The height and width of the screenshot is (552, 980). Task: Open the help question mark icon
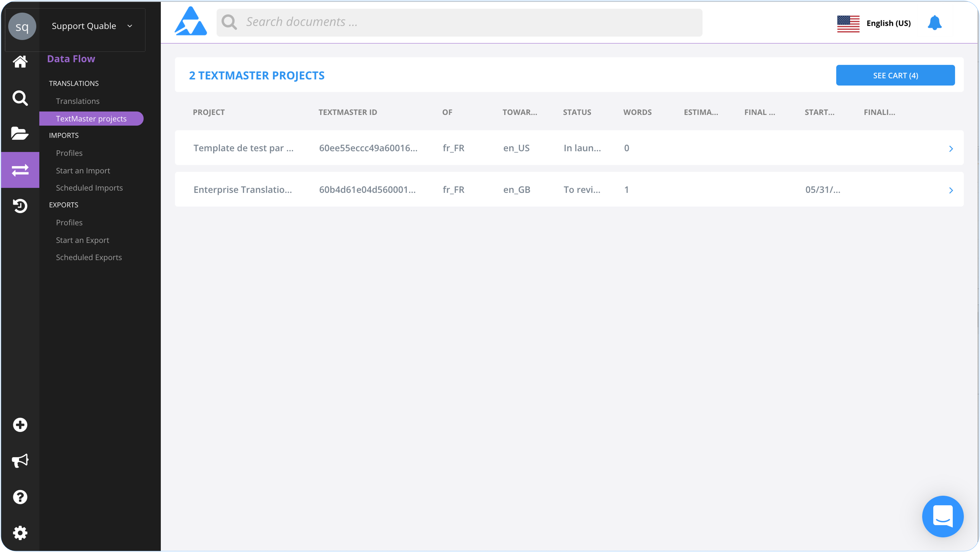coord(20,497)
